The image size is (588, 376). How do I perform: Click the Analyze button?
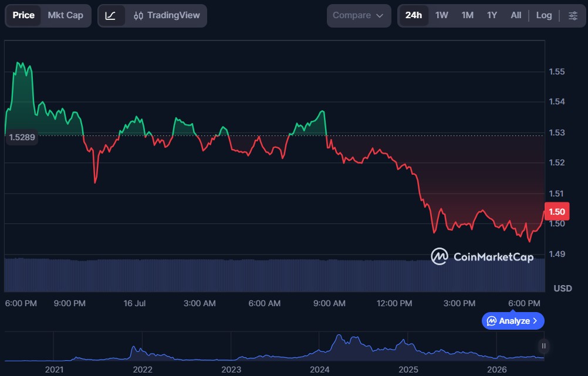pos(513,321)
